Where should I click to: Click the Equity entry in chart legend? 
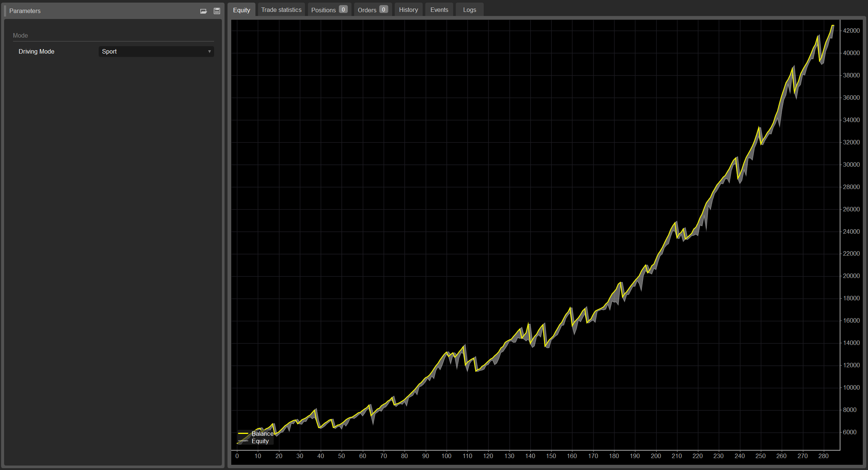[260, 441]
